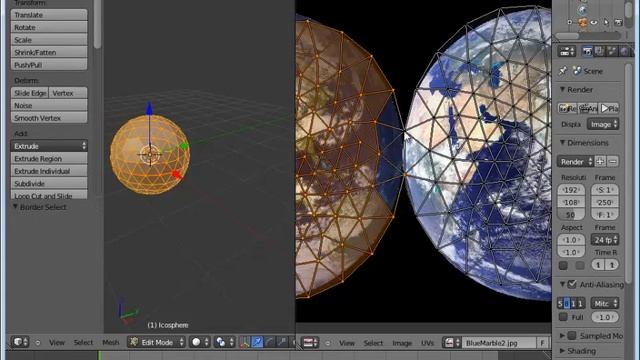The image size is (640, 360).
Task: Open the 3D view editor type selector
Action: click(20, 342)
